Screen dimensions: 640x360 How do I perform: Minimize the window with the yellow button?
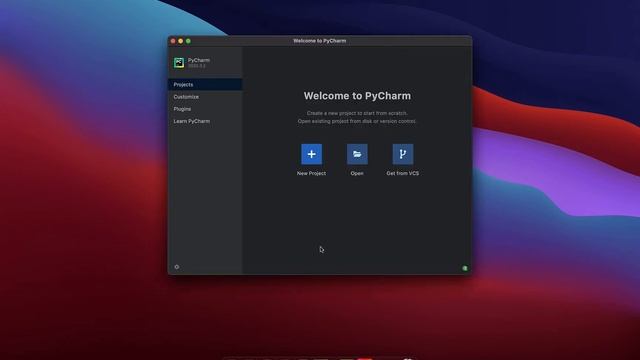[181, 41]
